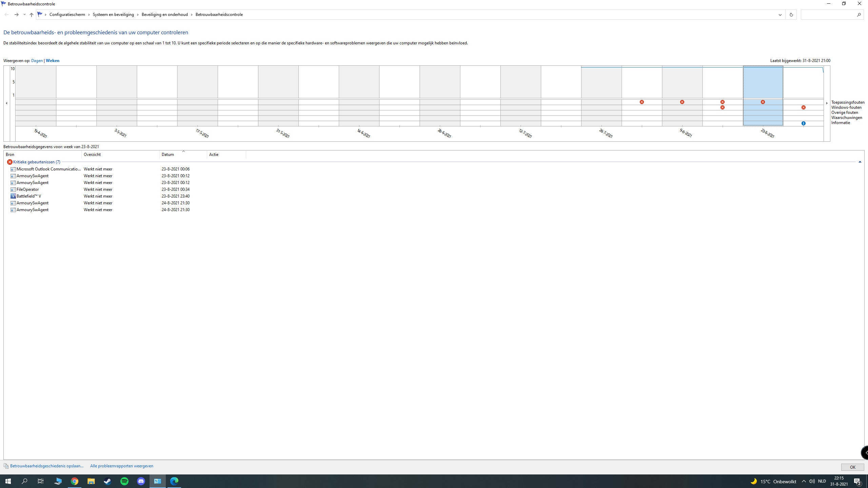Move the chart left with arrow

pos(6,103)
